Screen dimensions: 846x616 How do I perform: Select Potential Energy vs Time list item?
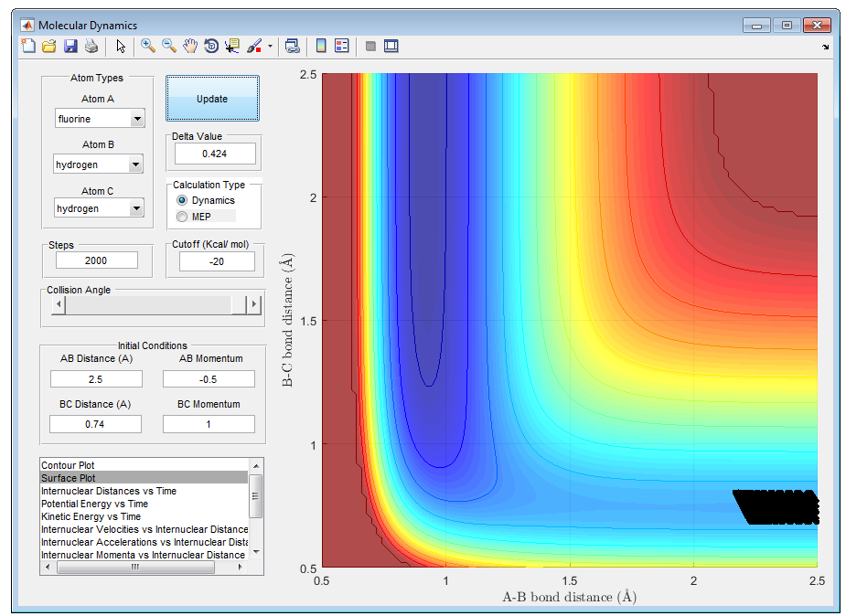pyautogui.click(x=94, y=504)
